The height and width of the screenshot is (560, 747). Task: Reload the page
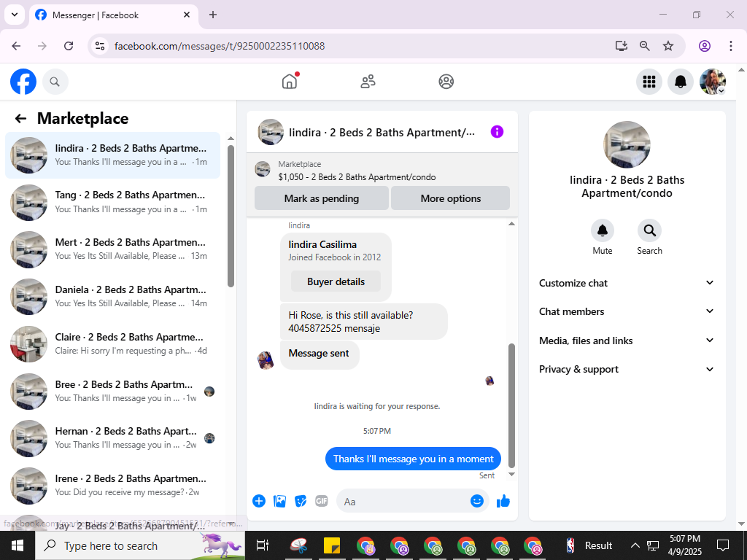tap(69, 46)
